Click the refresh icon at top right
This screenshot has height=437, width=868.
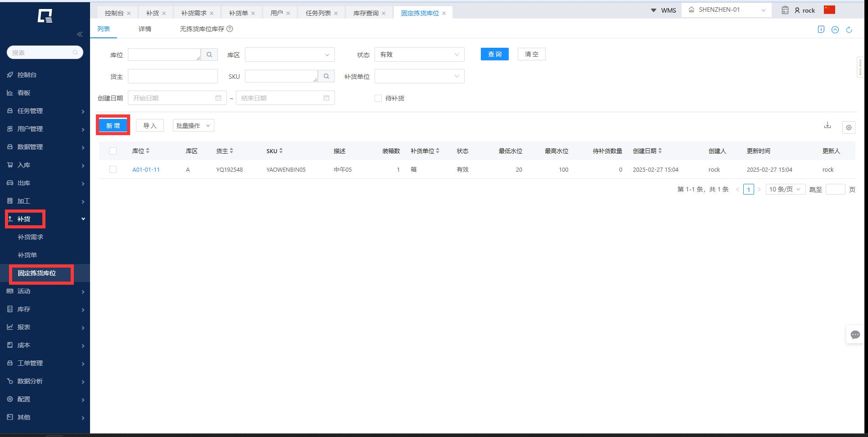pos(849,30)
